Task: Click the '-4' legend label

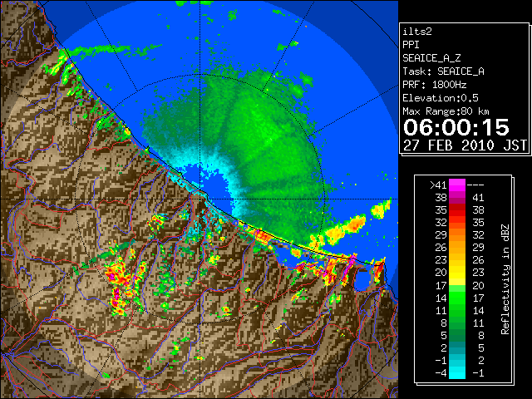Action: (441, 373)
